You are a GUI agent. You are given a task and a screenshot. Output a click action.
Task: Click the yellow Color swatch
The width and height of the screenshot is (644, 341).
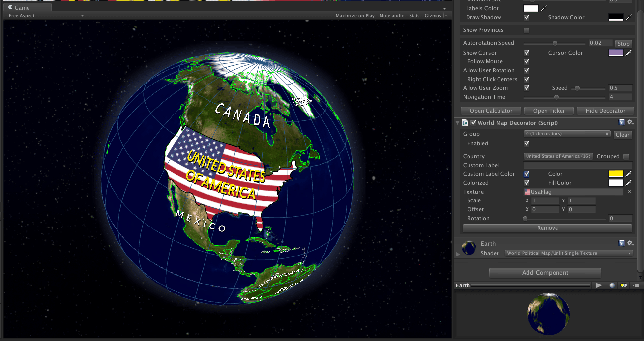(x=615, y=174)
